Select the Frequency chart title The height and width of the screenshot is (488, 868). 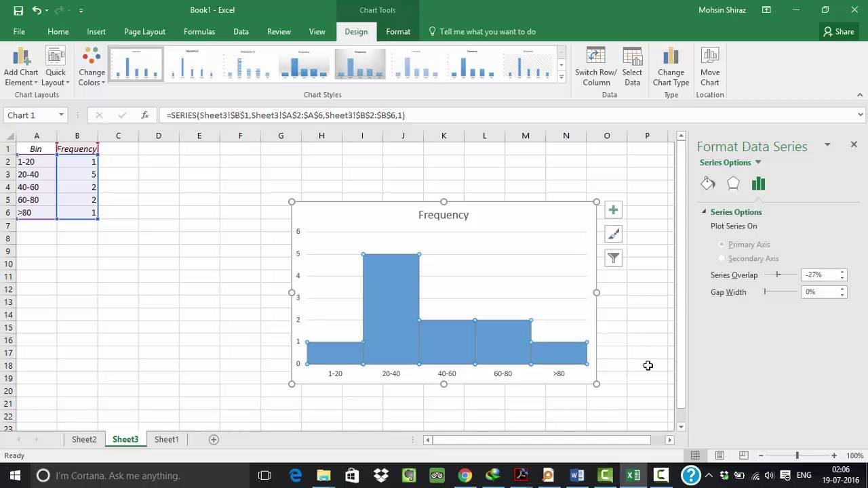coord(443,215)
